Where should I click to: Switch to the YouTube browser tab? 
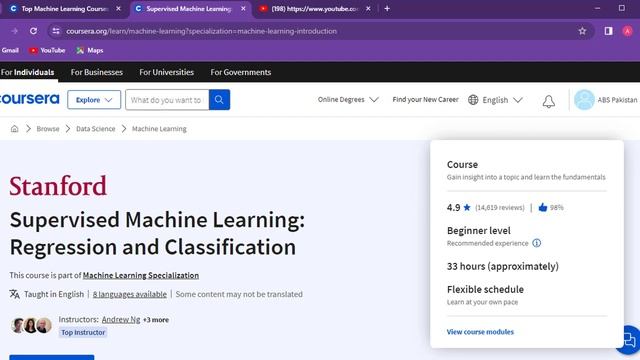click(314, 9)
